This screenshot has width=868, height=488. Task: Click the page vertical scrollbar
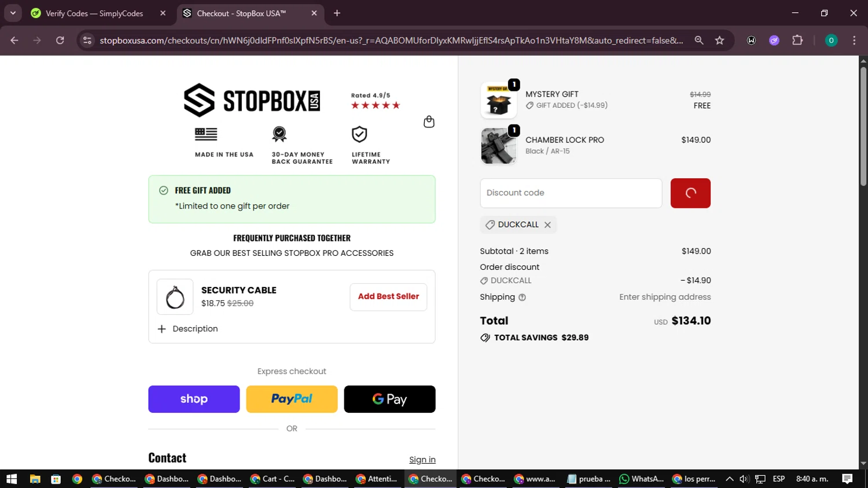tap(863, 127)
